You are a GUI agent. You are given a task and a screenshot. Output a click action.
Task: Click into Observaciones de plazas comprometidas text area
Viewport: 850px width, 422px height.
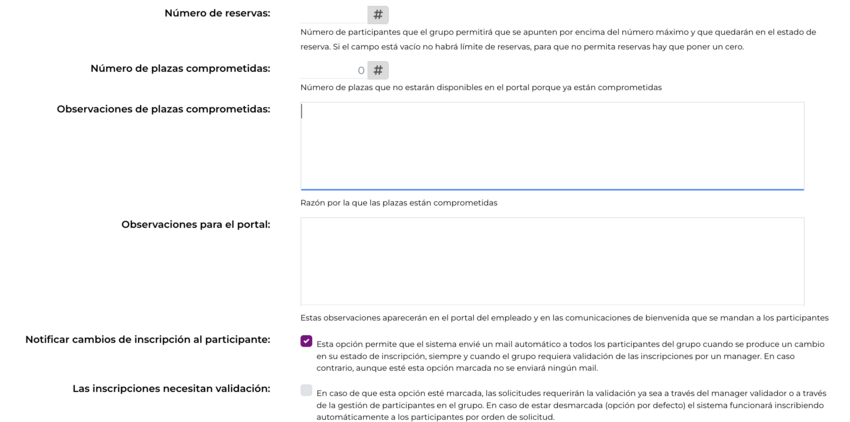552,146
